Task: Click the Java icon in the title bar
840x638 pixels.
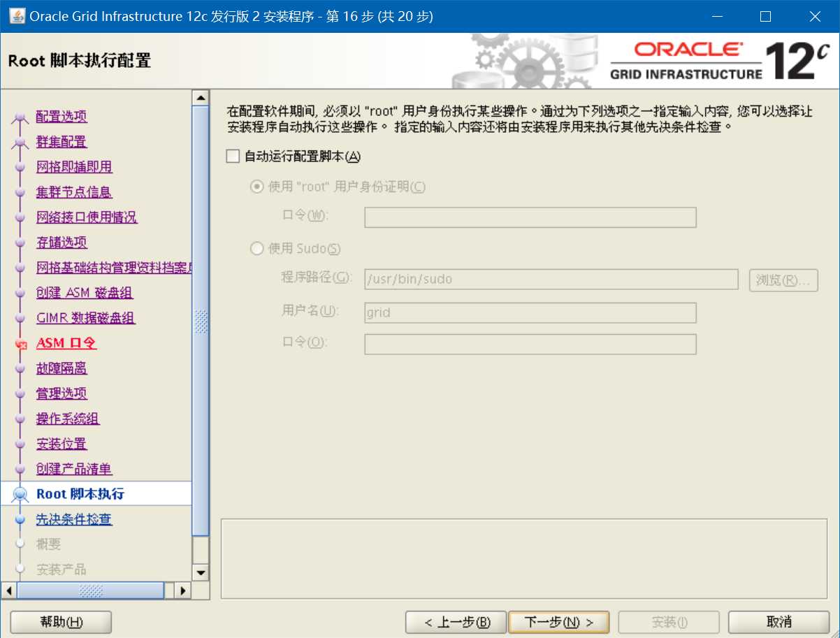Action: [x=17, y=16]
